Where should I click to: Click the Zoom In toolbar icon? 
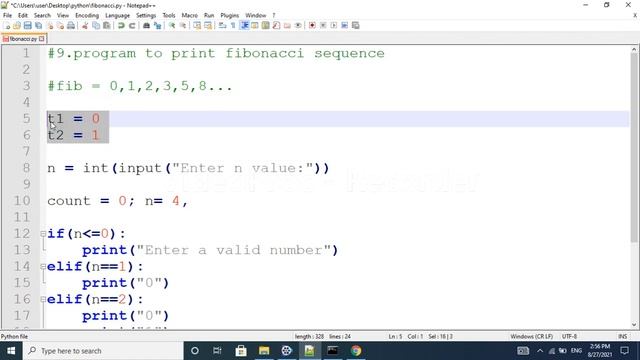172,25
